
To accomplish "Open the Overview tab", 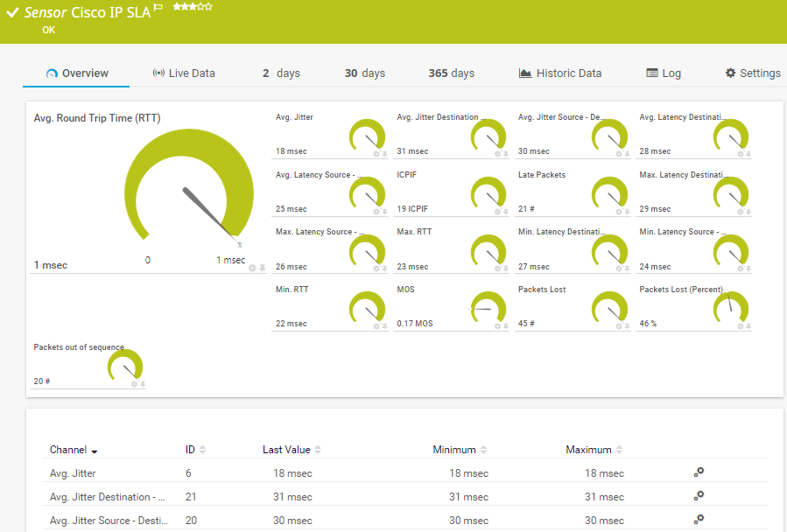I will [x=77, y=73].
